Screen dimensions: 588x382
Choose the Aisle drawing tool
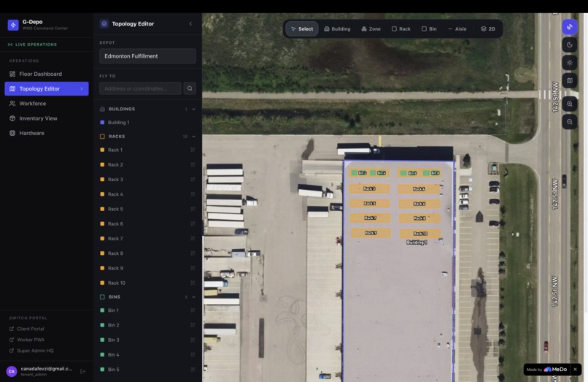[457, 29]
